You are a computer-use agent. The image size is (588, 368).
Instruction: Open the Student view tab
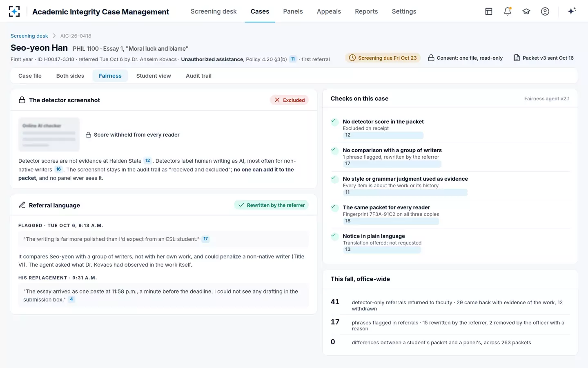[154, 76]
